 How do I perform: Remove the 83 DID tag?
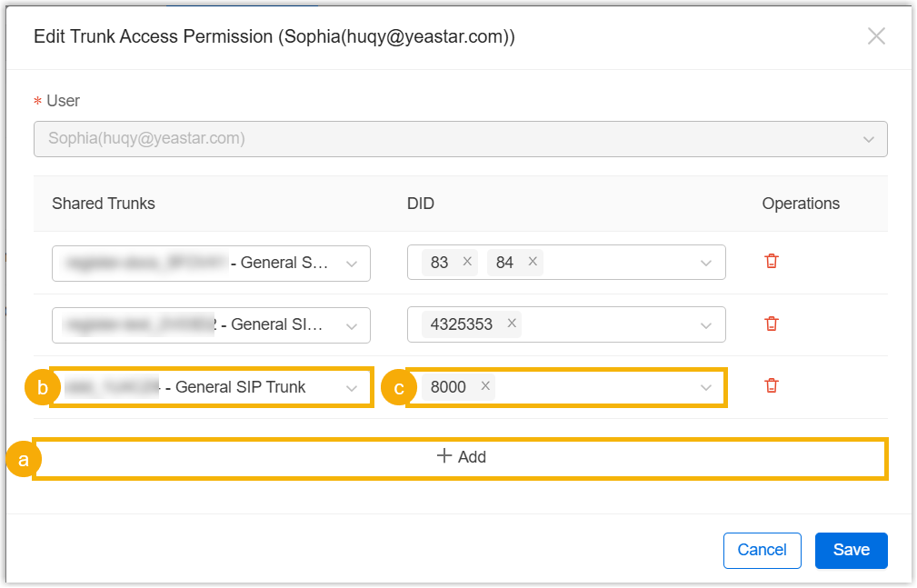(467, 262)
